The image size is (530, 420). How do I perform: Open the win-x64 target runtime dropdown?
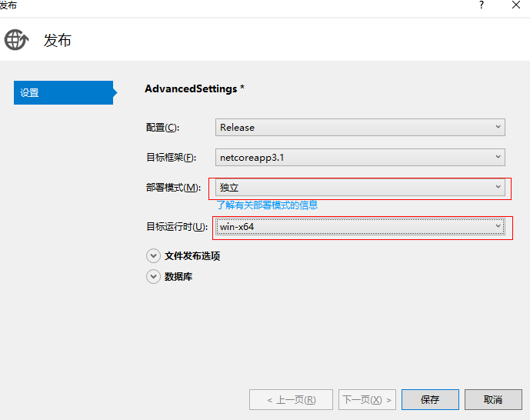click(360, 226)
